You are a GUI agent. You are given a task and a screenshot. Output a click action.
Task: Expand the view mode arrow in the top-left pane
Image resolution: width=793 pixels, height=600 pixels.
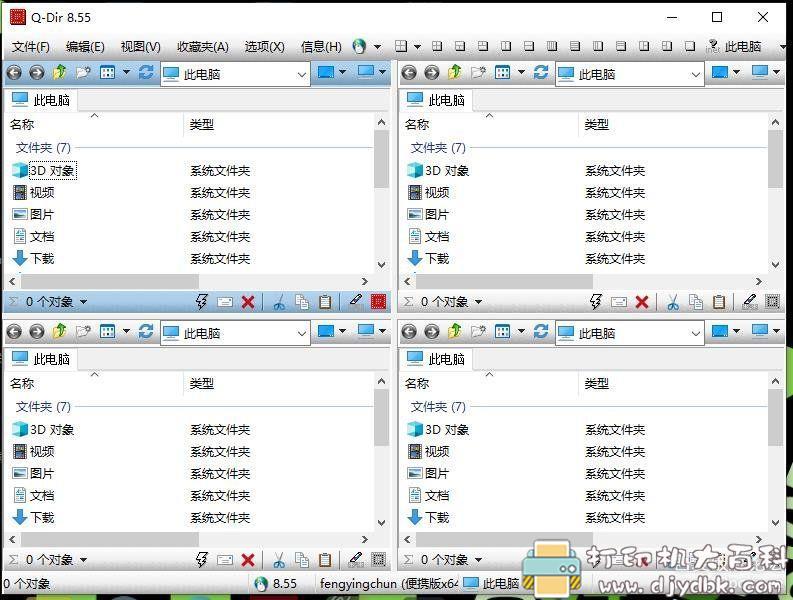coord(126,73)
